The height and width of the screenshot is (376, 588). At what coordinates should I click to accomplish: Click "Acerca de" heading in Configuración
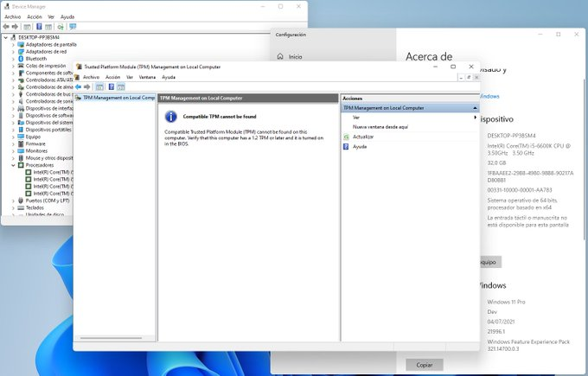click(429, 56)
